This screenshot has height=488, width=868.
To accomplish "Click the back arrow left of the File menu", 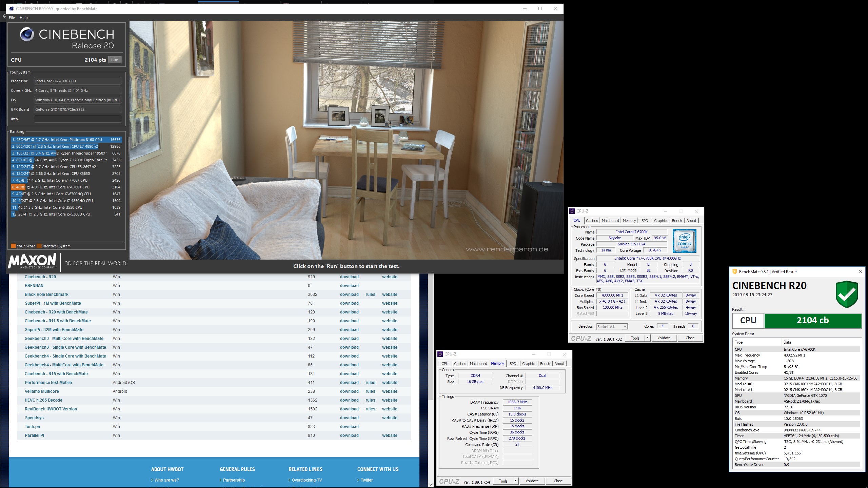I will click(x=4, y=16).
